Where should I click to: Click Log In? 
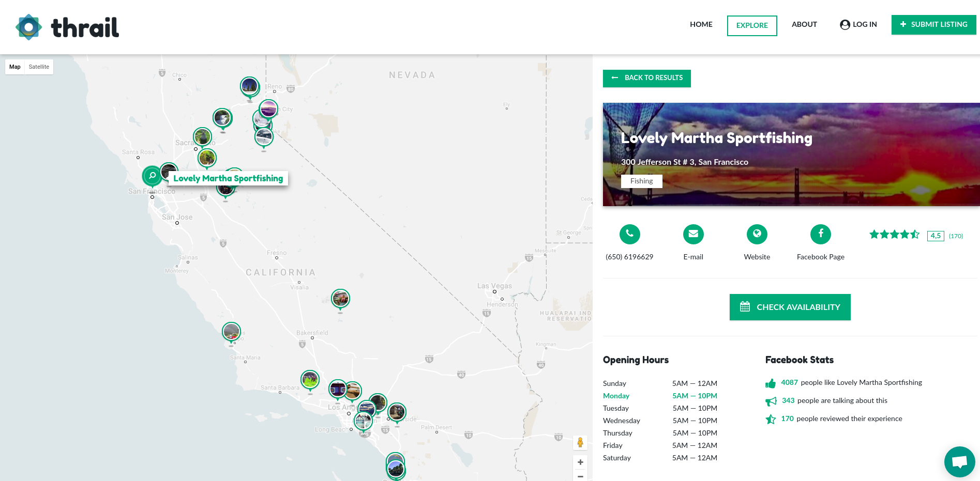(858, 24)
